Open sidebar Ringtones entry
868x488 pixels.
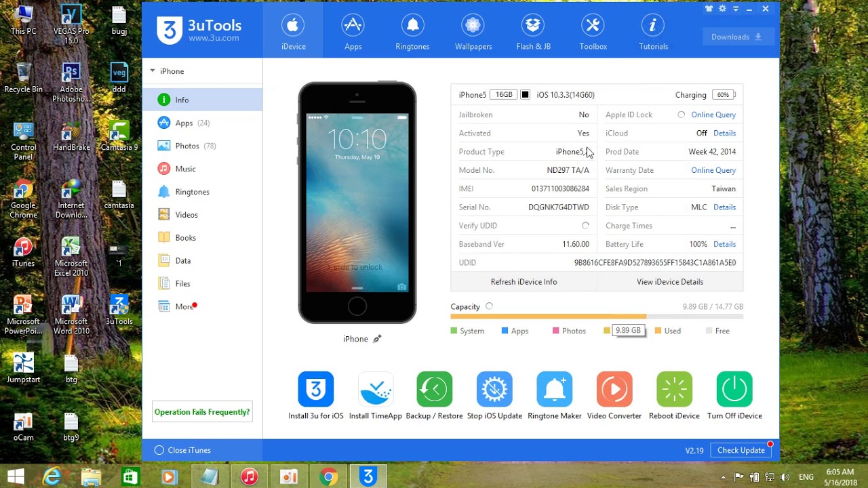point(202,192)
